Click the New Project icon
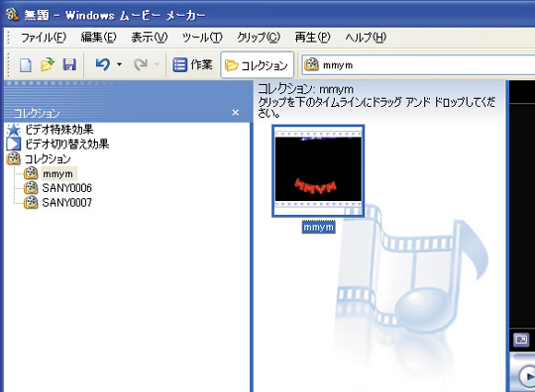535x392 pixels. coord(25,64)
